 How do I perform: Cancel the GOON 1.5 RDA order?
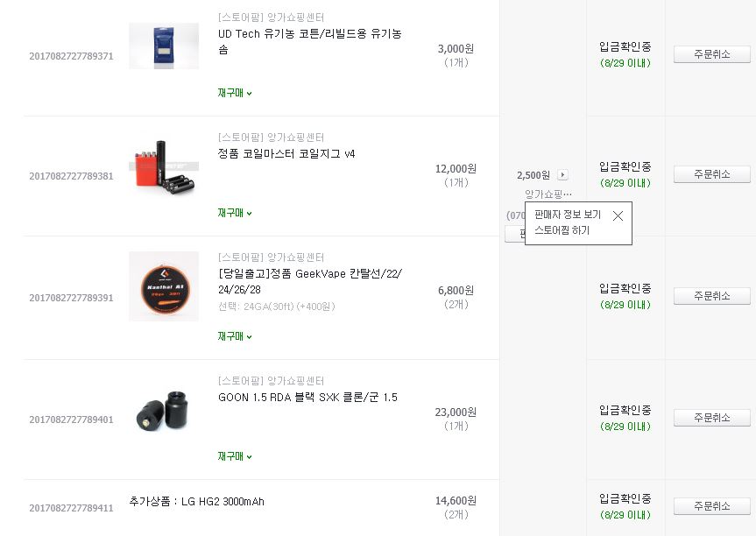[x=711, y=418]
